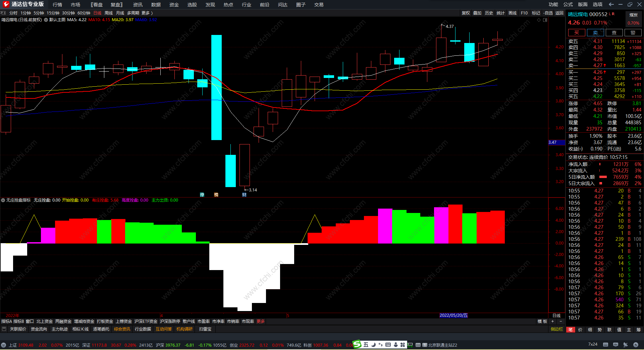This screenshot has height=350, width=644.
Task: Click the plus button next to 模板
Action: [553, 321]
